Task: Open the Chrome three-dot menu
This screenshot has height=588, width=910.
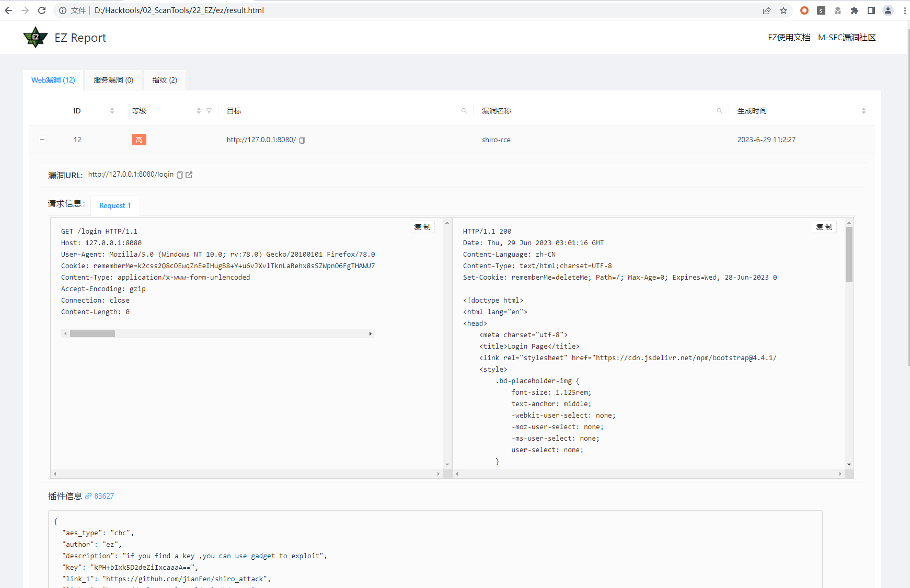Action: [x=905, y=10]
